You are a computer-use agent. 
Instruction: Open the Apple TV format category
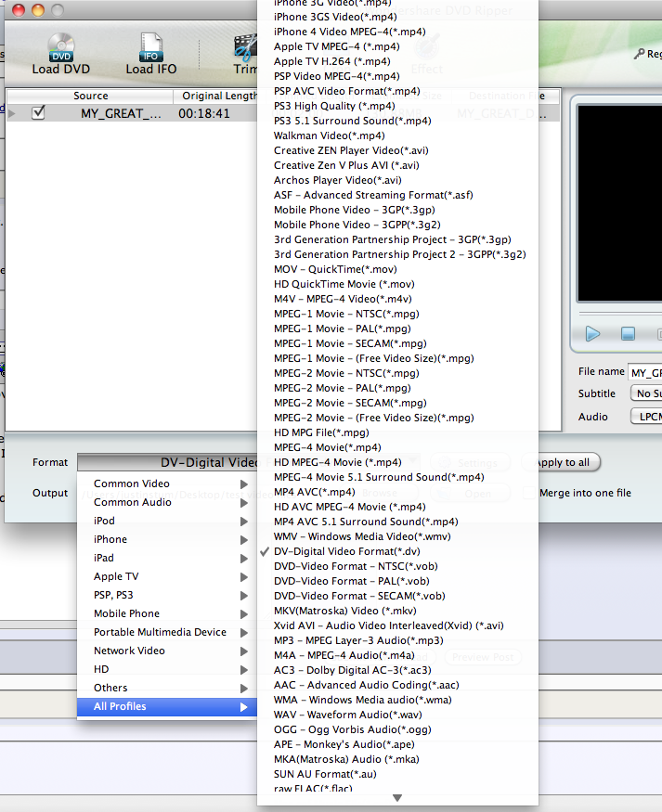[x=167, y=577]
